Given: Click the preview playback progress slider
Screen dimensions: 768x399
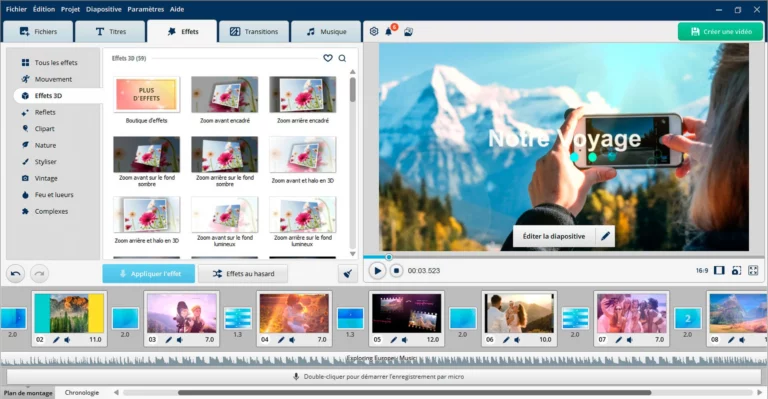Looking at the screenshot, I should [563, 257].
